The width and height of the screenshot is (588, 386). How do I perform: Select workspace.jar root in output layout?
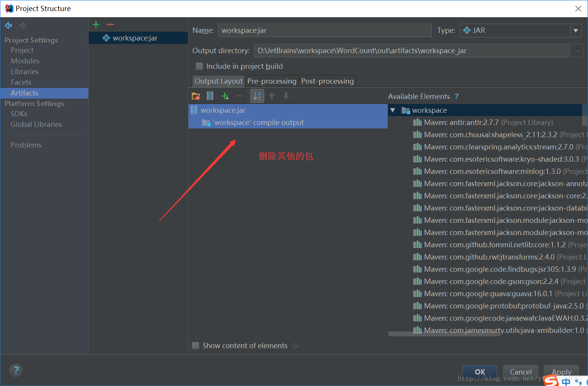point(288,110)
